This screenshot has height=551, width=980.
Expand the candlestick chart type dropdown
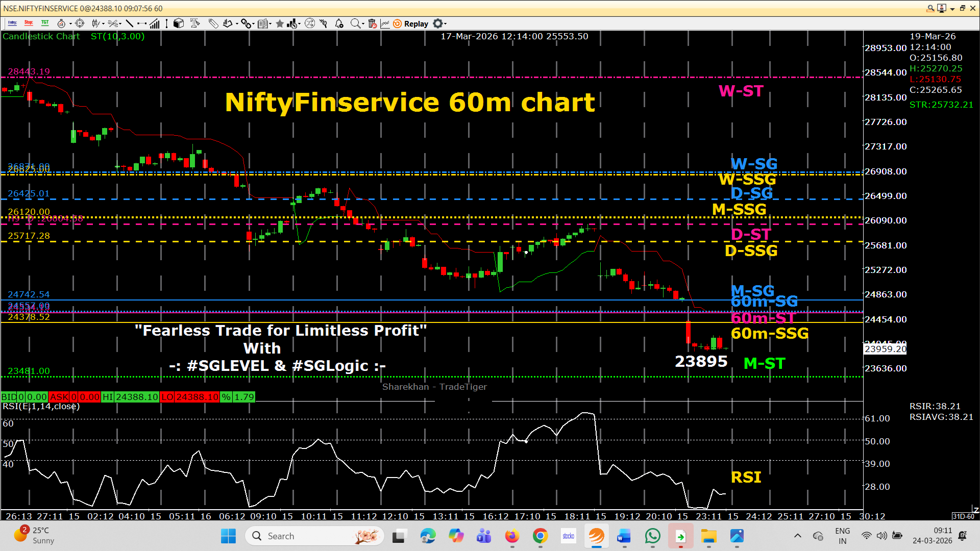click(x=104, y=23)
